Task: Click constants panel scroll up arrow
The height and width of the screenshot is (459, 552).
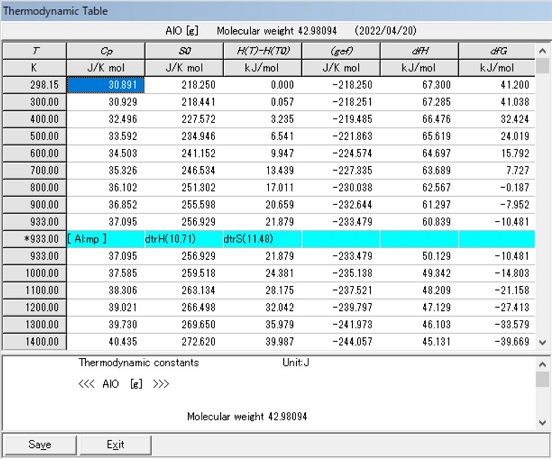Action: point(542,365)
